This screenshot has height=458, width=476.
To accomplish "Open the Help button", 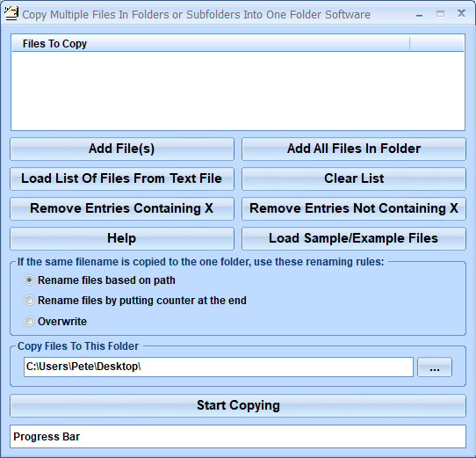I will coord(122,238).
